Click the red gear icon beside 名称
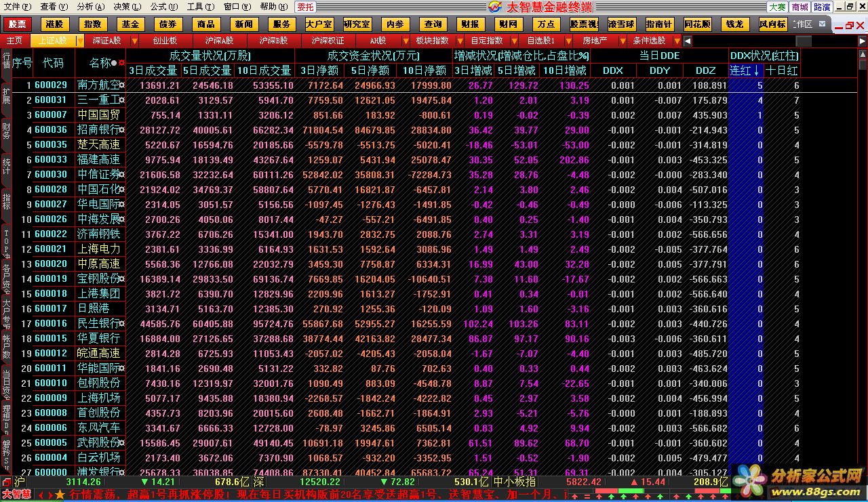The image size is (868, 502). pyautogui.click(x=121, y=63)
